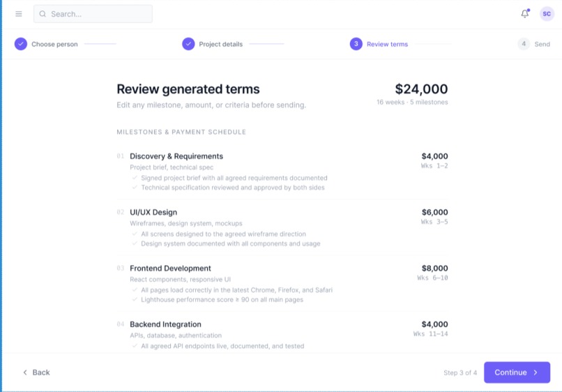Click the step 4 circle icon

(x=524, y=44)
